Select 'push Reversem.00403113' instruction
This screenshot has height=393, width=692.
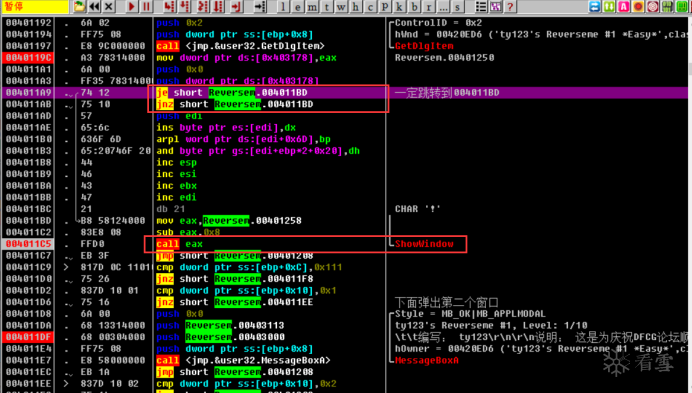pos(220,325)
